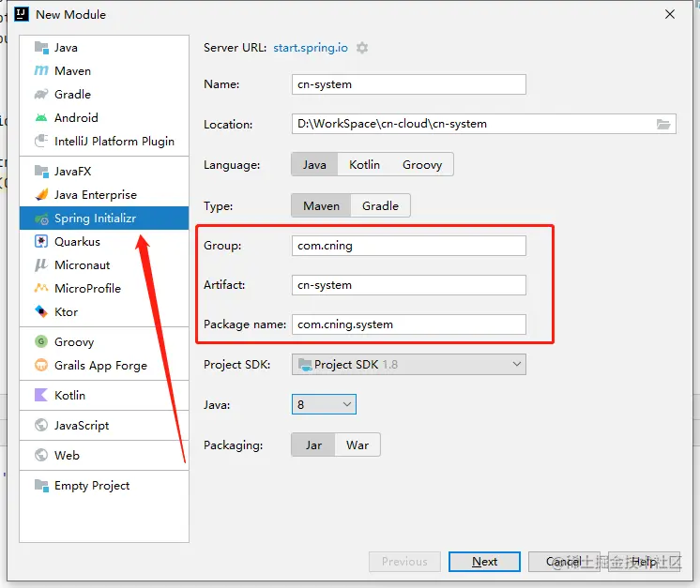Image resolution: width=700 pixels, height=588 pixels.
Task: Click the Spring Initializr leaf icon
Action: (x=41, y=219)
